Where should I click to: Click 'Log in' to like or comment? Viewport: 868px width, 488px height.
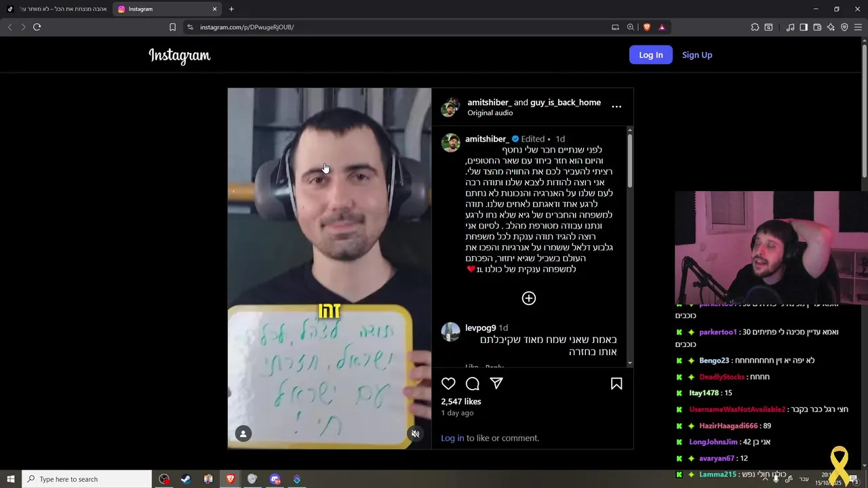(452, 438)
